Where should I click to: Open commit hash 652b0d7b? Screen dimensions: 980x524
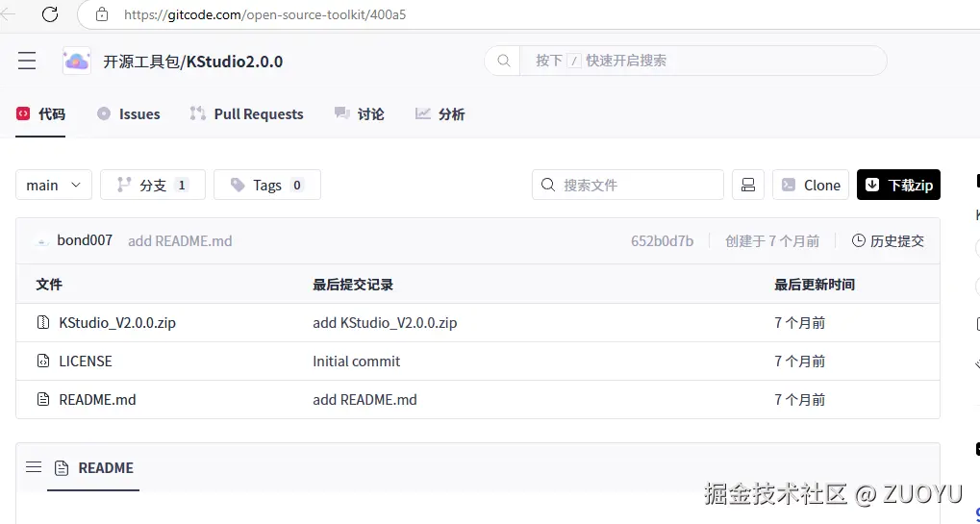click(x=662, y=241)
